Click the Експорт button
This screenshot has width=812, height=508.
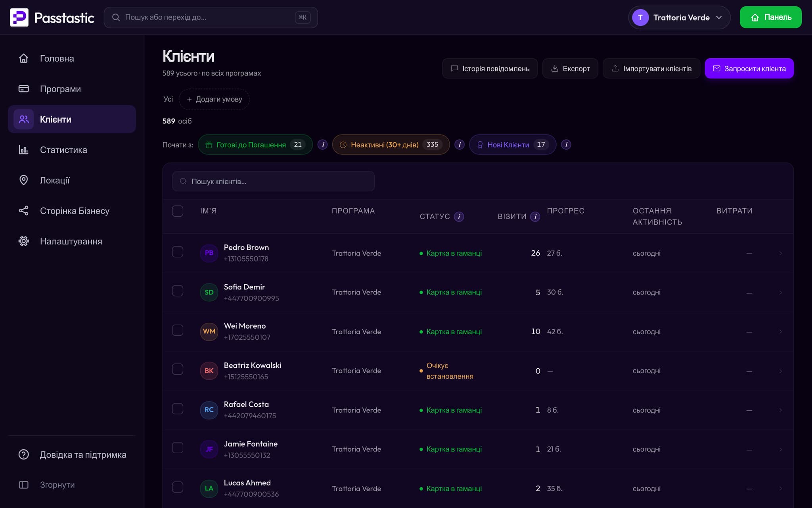[570, 69]
